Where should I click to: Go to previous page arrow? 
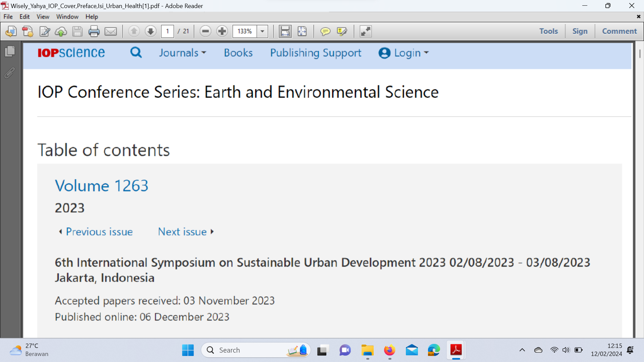point(134,32)
